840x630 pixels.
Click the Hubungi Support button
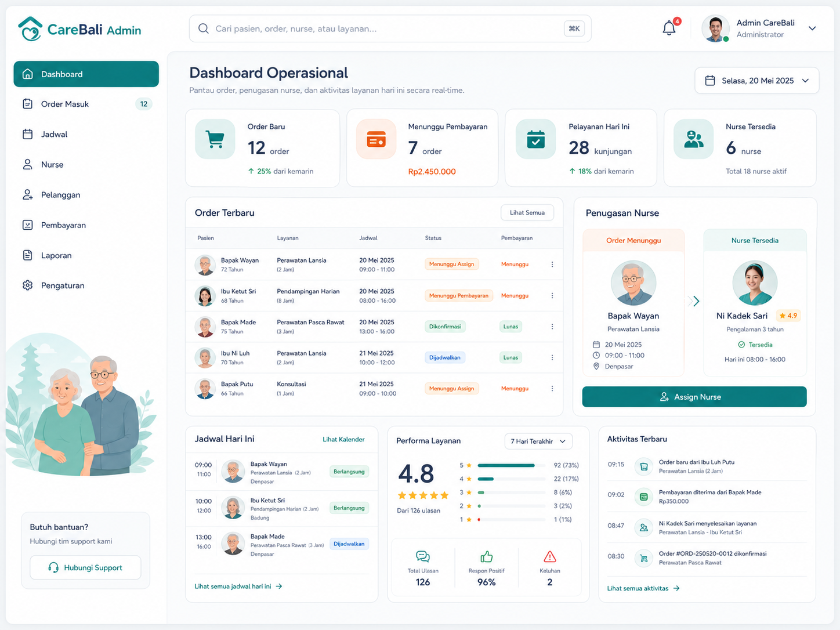point(85,567)
